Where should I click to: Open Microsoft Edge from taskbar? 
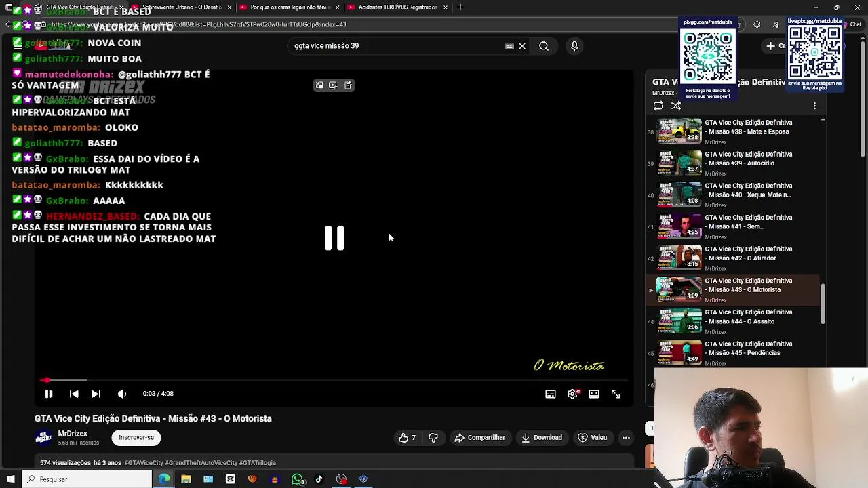pyautogui.click(x=164, y=479)
